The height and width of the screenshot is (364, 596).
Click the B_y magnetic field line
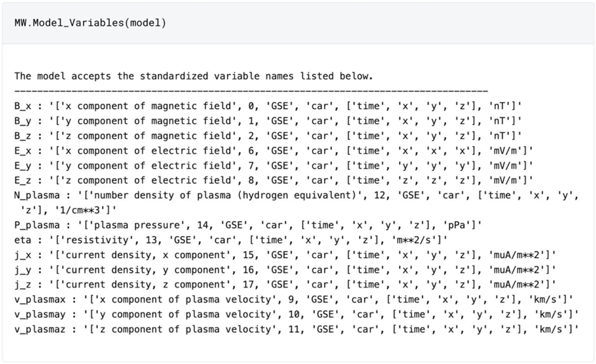[x=268, y=121]
